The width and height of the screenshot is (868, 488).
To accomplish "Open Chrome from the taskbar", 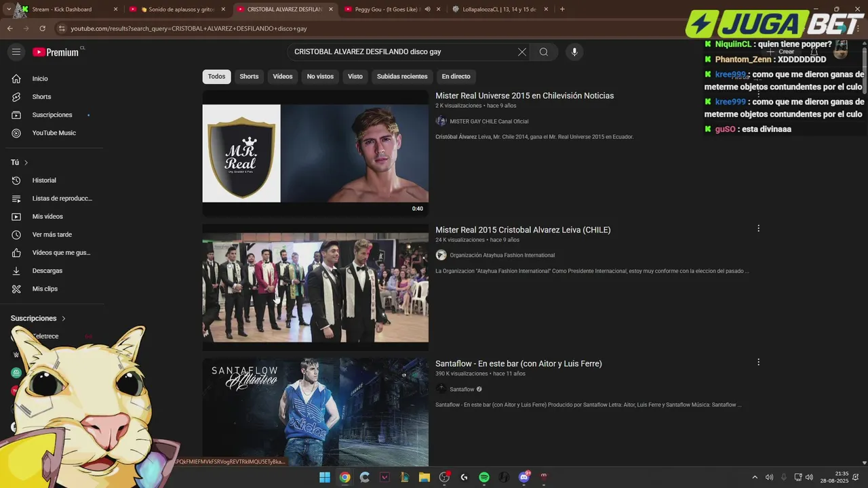I will (344, 477).
